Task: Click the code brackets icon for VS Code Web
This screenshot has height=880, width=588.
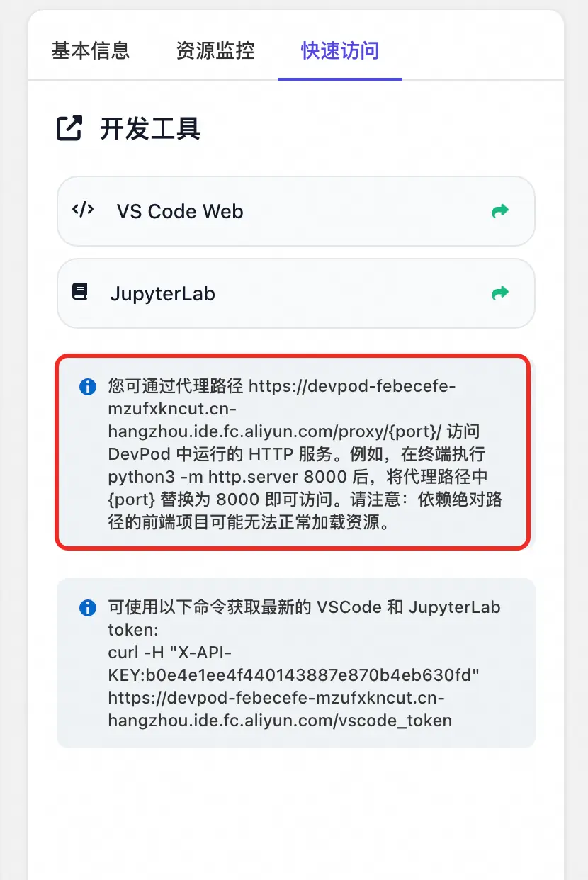Action: tap(83, 210)
